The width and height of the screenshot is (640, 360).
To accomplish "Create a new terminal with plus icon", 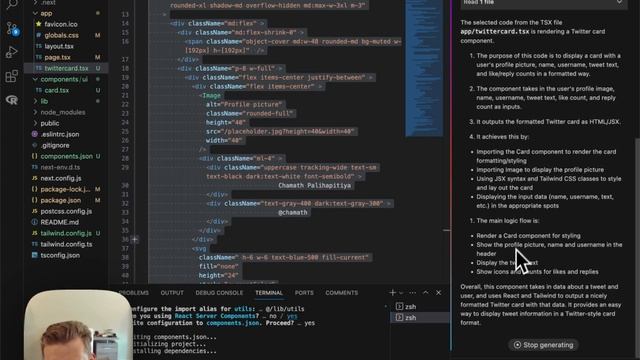I will coord(392,292).
